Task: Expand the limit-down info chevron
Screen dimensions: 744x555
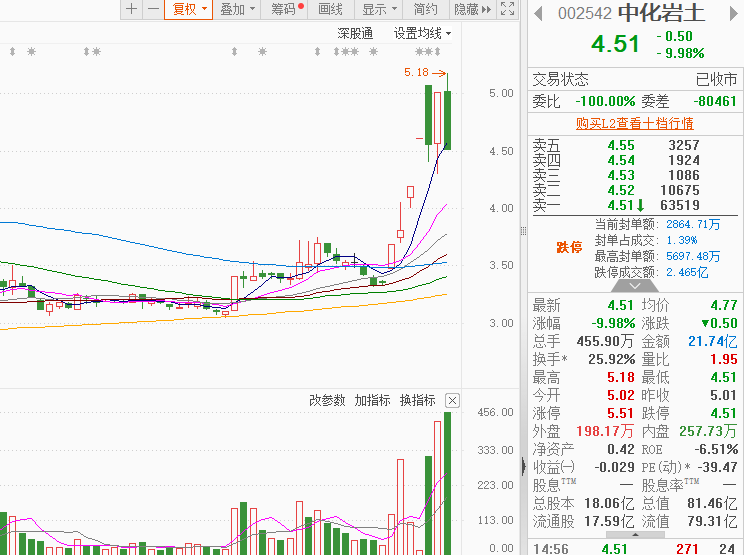Action: pos(634,286)
